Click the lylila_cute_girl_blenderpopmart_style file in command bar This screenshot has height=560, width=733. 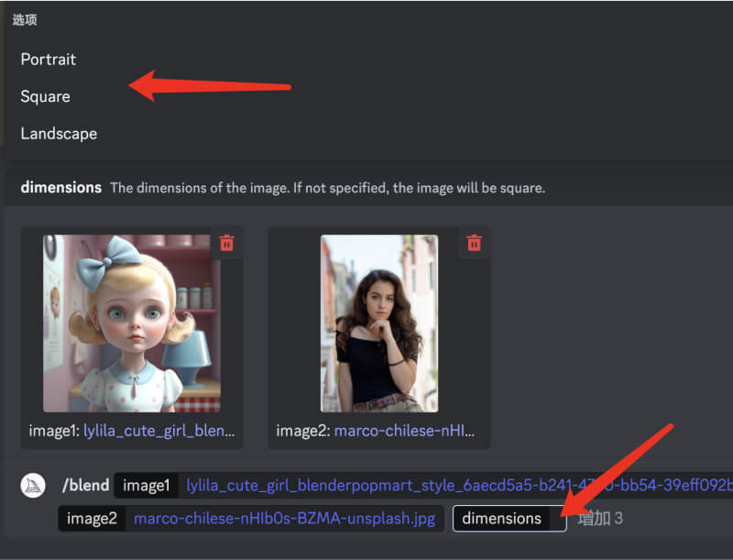coord(458,486)
